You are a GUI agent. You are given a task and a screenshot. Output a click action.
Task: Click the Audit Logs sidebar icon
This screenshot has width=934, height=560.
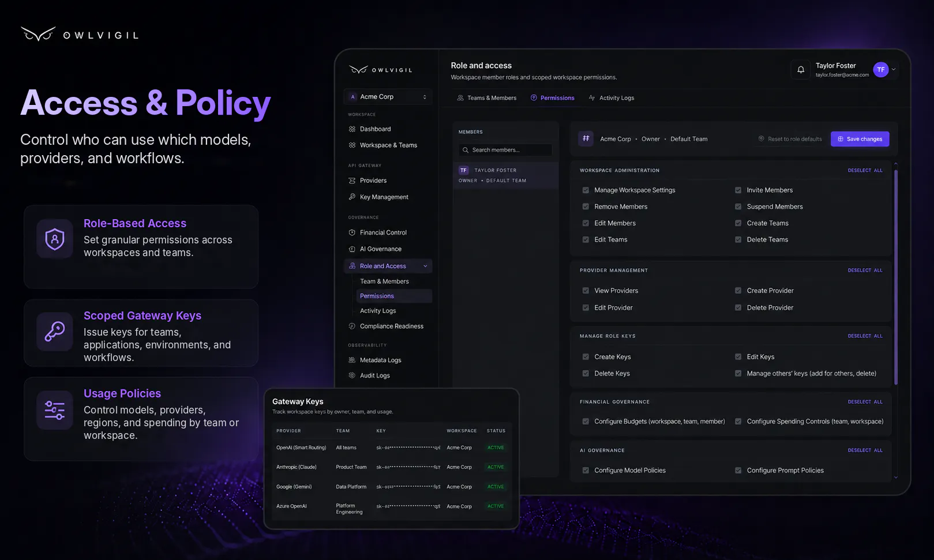click(352, 375)
